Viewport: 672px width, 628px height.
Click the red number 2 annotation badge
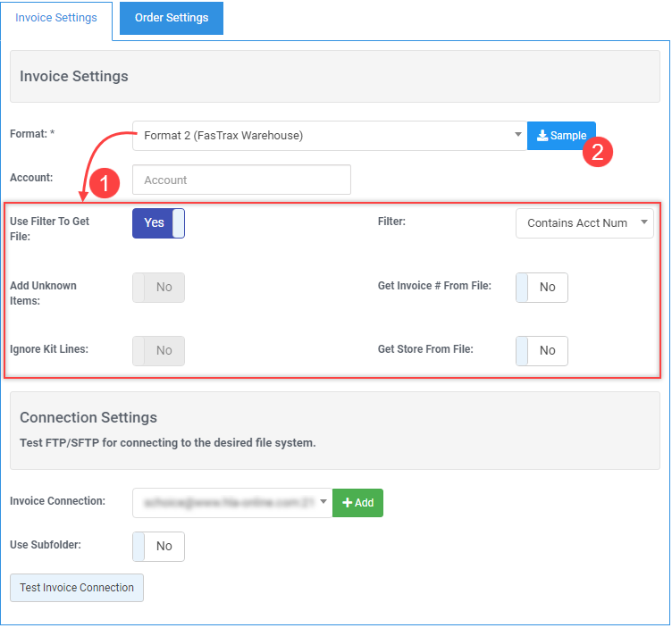tap(597, 152)
